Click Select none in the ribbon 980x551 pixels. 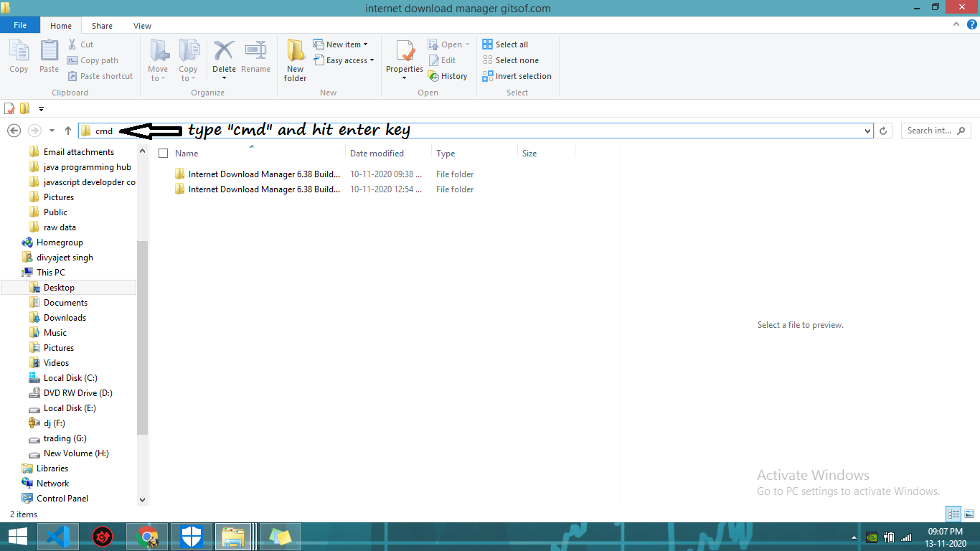[x=510, y=60]
